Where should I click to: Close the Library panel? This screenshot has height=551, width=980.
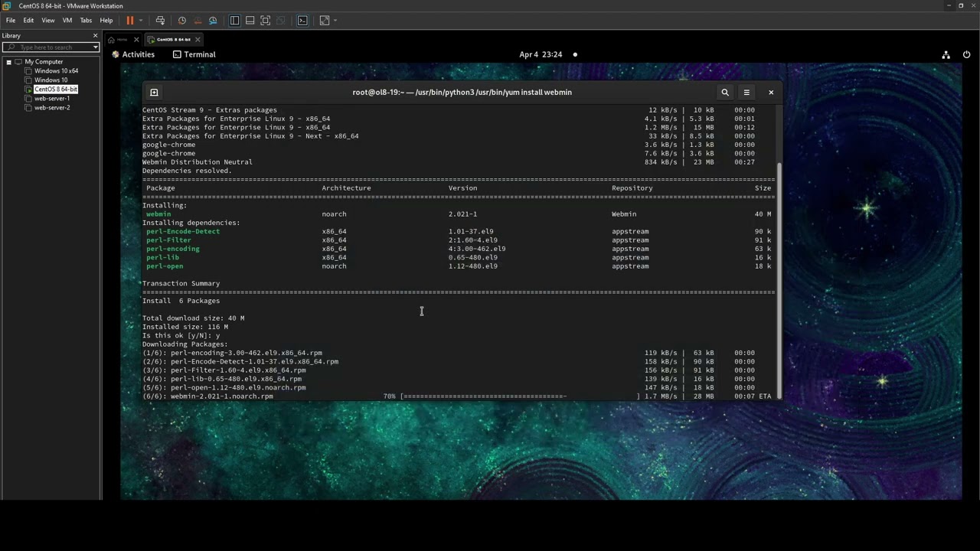pos(96,36)
